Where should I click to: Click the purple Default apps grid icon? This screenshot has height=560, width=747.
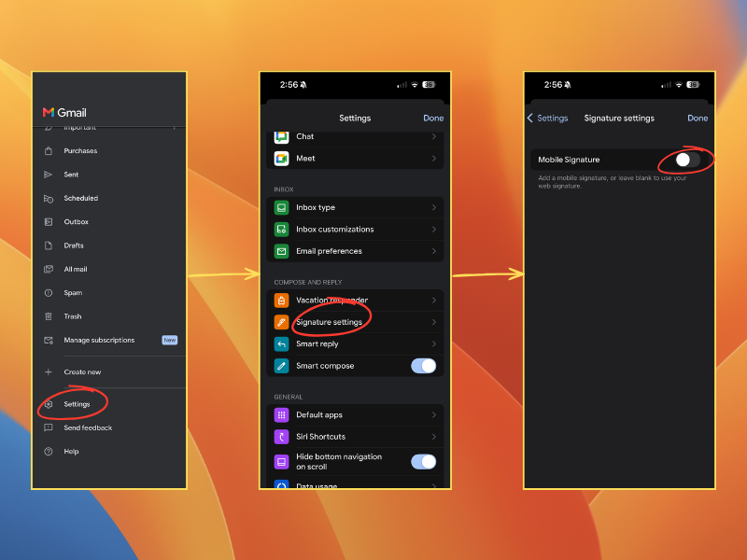282,415
